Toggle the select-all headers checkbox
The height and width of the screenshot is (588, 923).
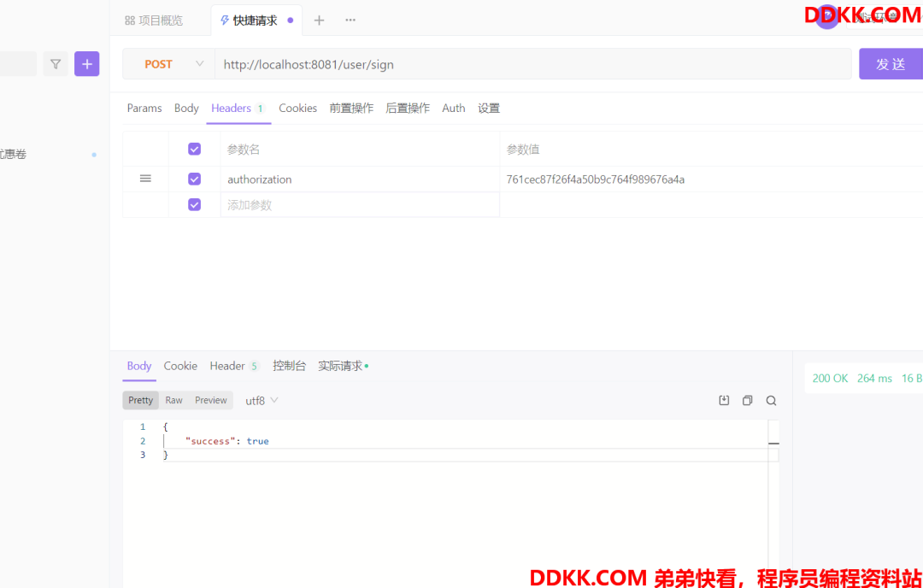[x=194, y=148]
